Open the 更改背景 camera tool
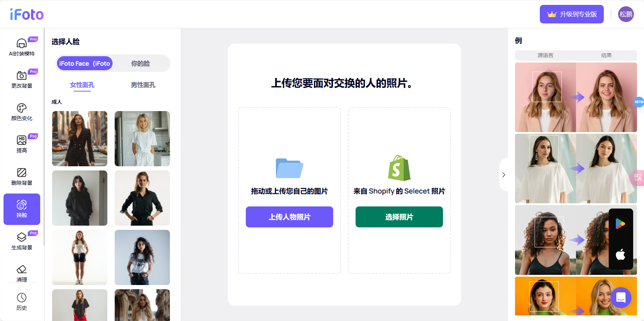Viewport: 644px width, 321px height. click(22, 79)
